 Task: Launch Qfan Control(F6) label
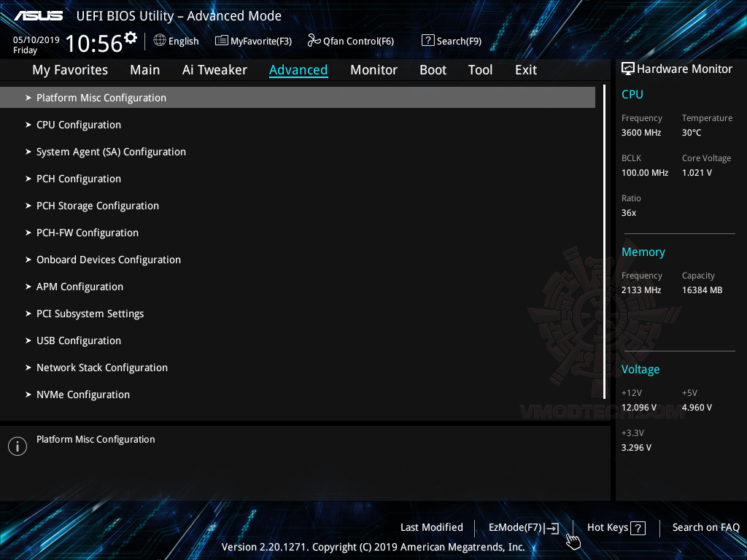click(x=358, y=42)
